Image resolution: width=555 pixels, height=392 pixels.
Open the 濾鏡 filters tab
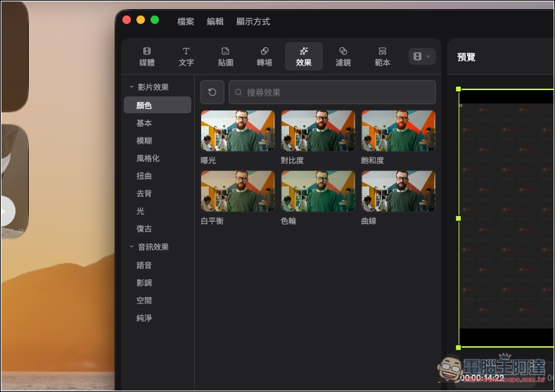tap(343, 57)
